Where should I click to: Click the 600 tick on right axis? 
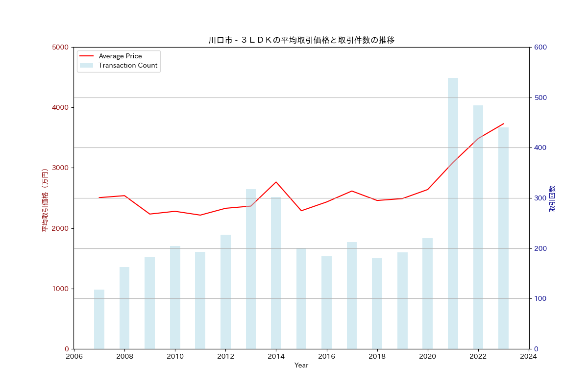(540, 48)
